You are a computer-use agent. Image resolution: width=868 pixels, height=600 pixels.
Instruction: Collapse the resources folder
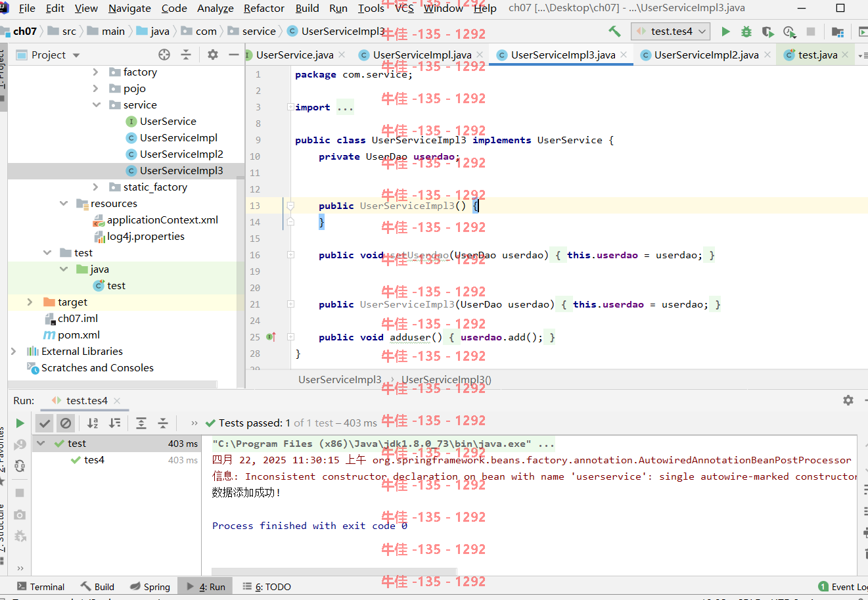point(64,203)
